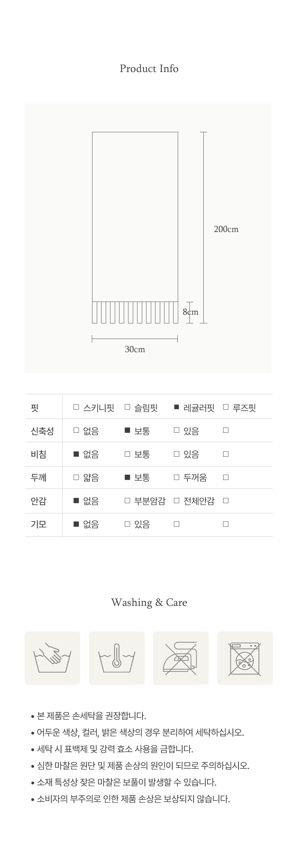Click the 안감 row label
The image size is (298, 868).
38,501
